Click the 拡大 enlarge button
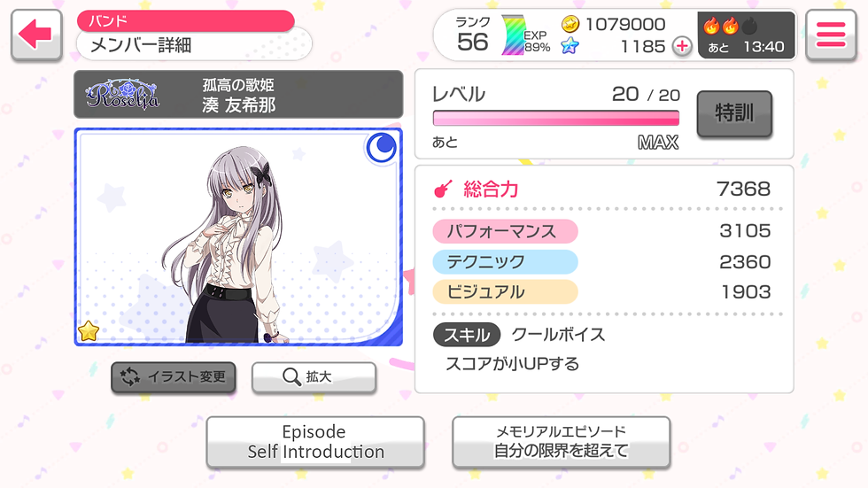The height and width of the screenshot is (488, 868). click(314, 377)
